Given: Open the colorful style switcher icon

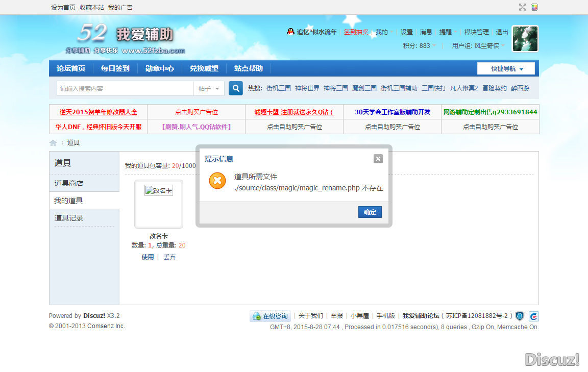Looking at the screenshot, I should [534, 7].
